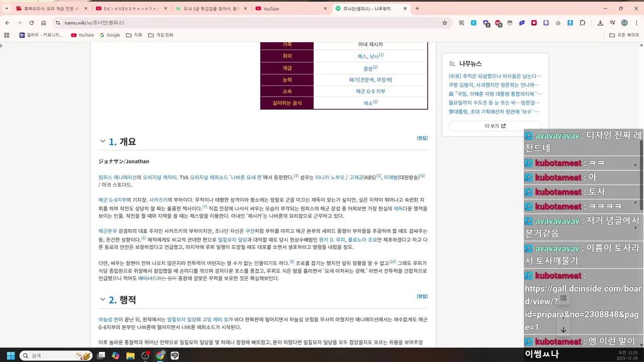Close the 조나단(원피스) 나무위키 tab
The image size is (644, 362).
coord(405,9)
